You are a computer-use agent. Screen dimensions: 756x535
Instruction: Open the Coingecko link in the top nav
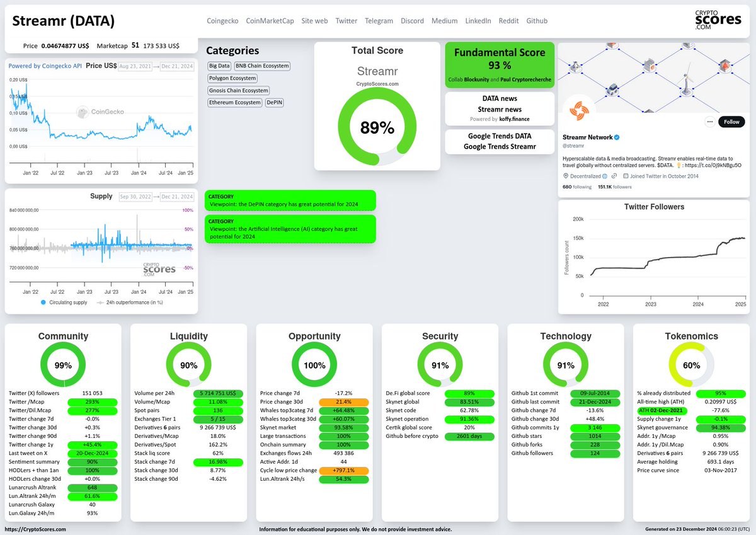(x=222, y=21)
